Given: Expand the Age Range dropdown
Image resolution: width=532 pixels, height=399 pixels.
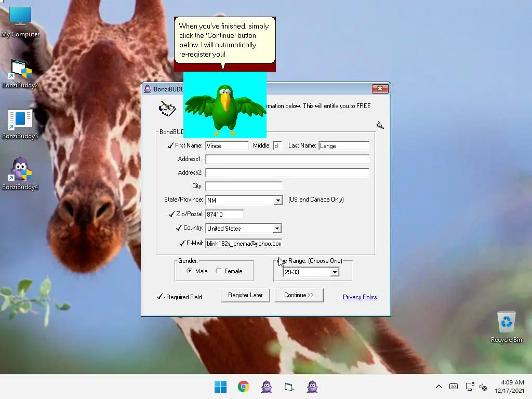Looking at the screenshot, I should (x=335, y=272).
